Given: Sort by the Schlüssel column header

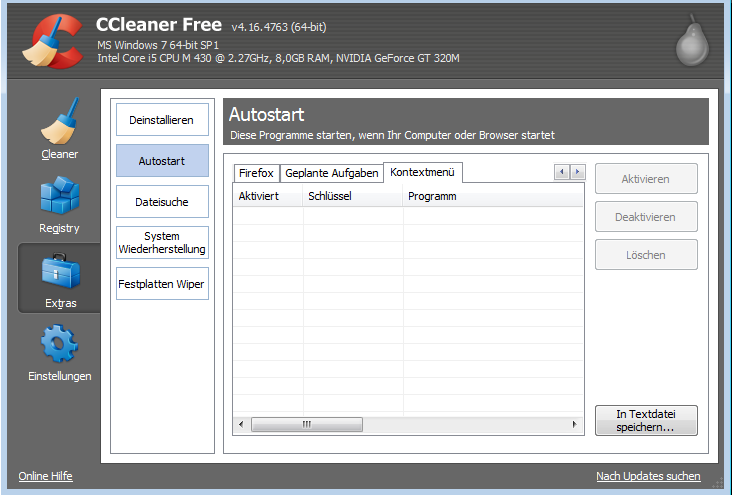Looking at the screenshot, I should pyautogui.click(x=352, y=196).
